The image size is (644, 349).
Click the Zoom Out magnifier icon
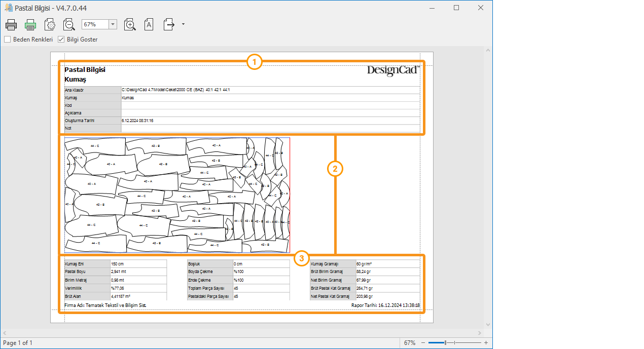click(69, 24)
